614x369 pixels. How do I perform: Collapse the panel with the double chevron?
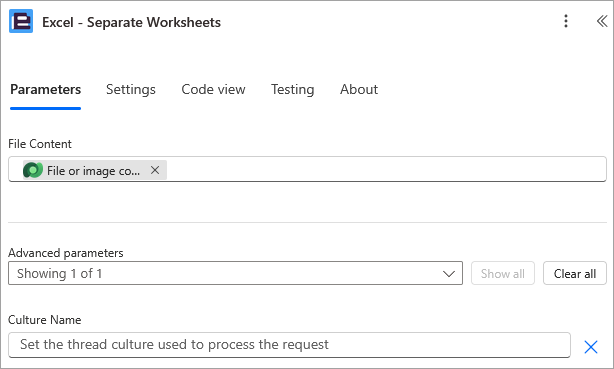(x=602, y=21)
